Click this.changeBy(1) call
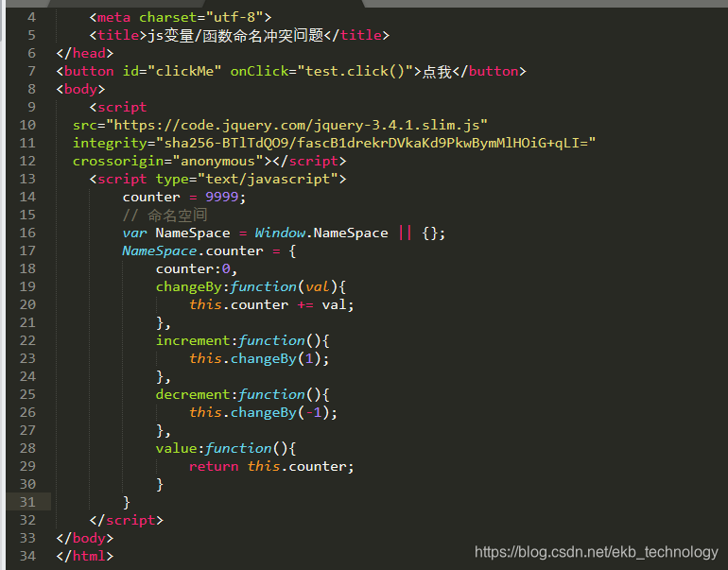The image size is (728, 570). click(x=255, y=359)
